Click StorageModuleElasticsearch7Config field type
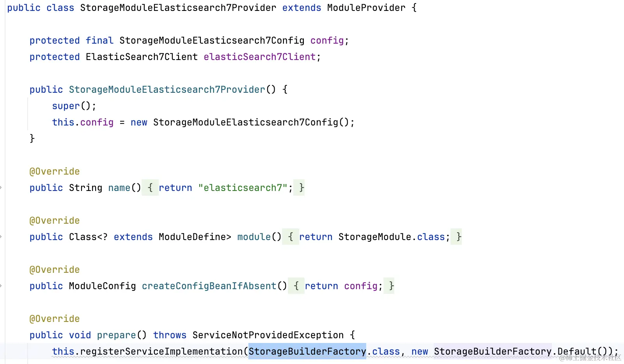The height and width of the screenshot is (364, 624). pos(212,41)
